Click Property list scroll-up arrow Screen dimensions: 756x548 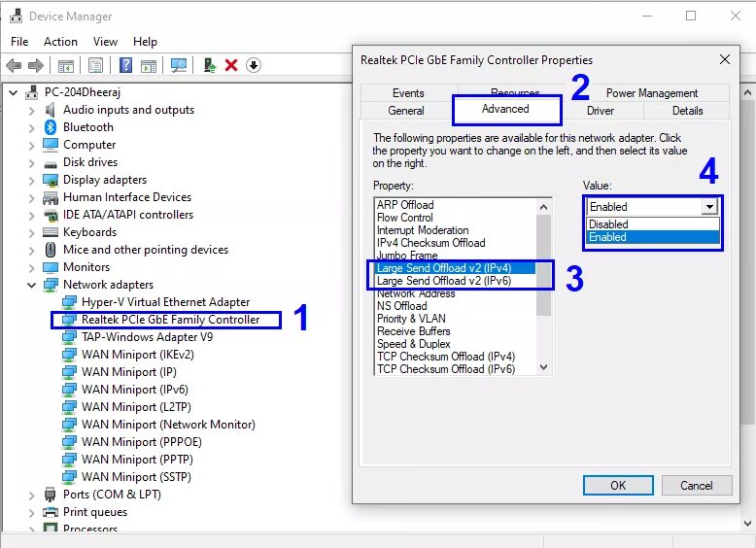(544, 207)
